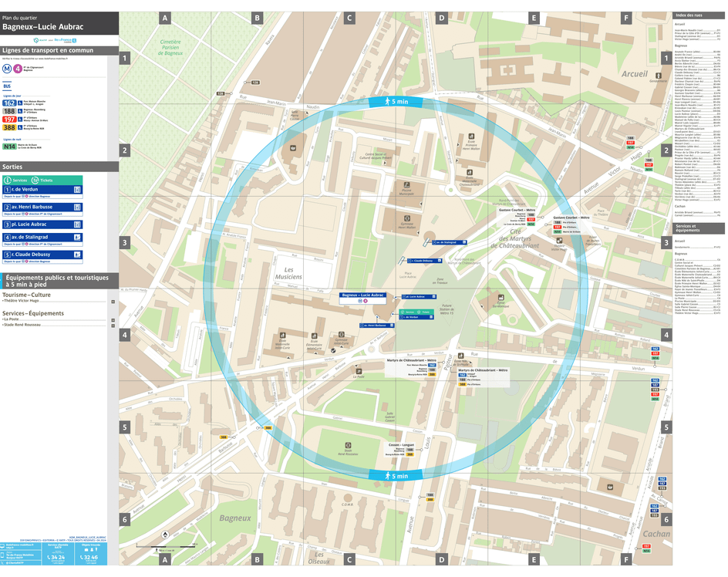Image resolution: width=728 pixels, height=577 pixels.
Task: Click the Tickets icon in the green bar
Action: [x=35, y=180]
